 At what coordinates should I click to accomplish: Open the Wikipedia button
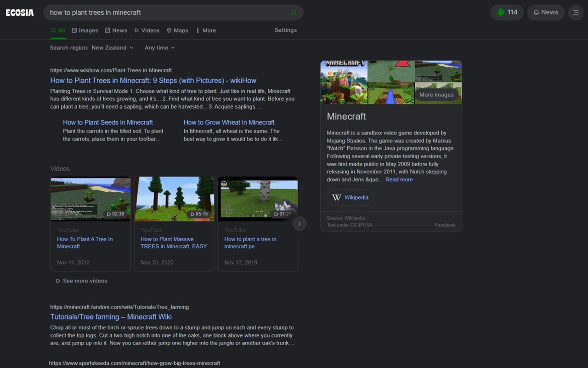[x=350, y=197]
